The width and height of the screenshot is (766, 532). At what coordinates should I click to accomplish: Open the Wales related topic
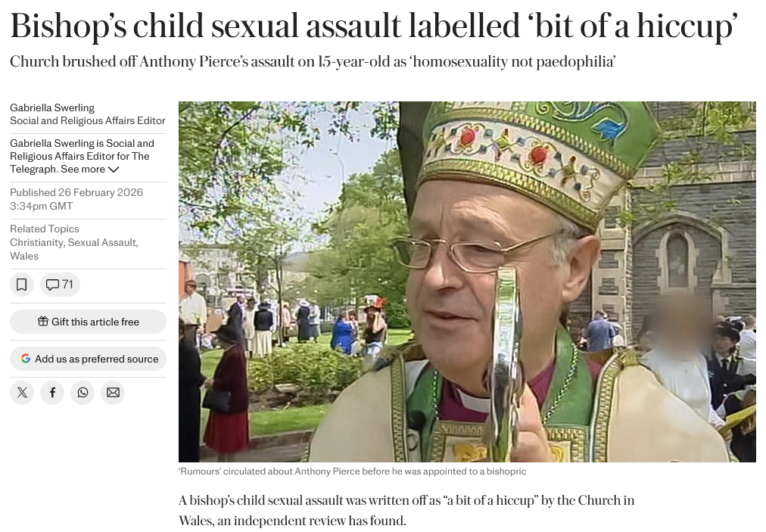pos(24,256)
